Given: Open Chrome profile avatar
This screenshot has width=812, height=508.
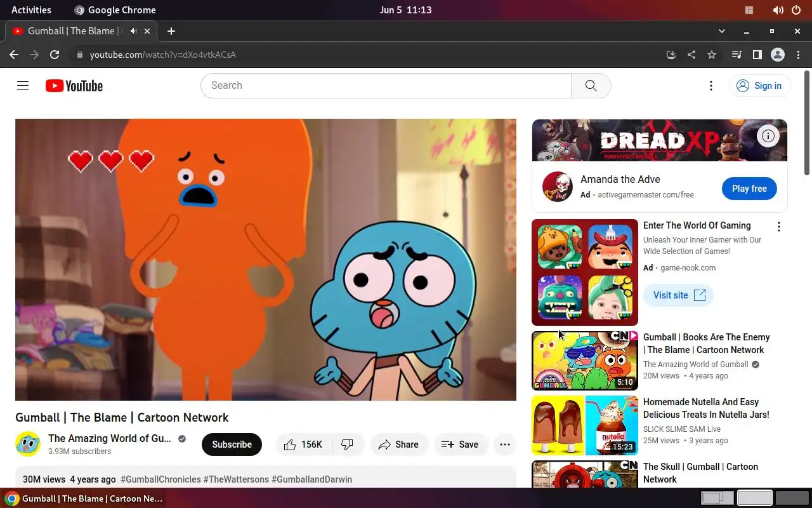Looking at the screenshot, I should (778, 55).
